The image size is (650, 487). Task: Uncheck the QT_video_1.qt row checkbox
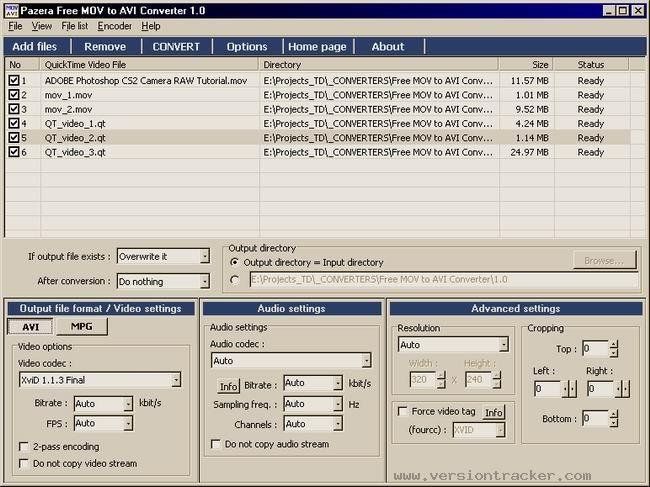tap(14, 123)
